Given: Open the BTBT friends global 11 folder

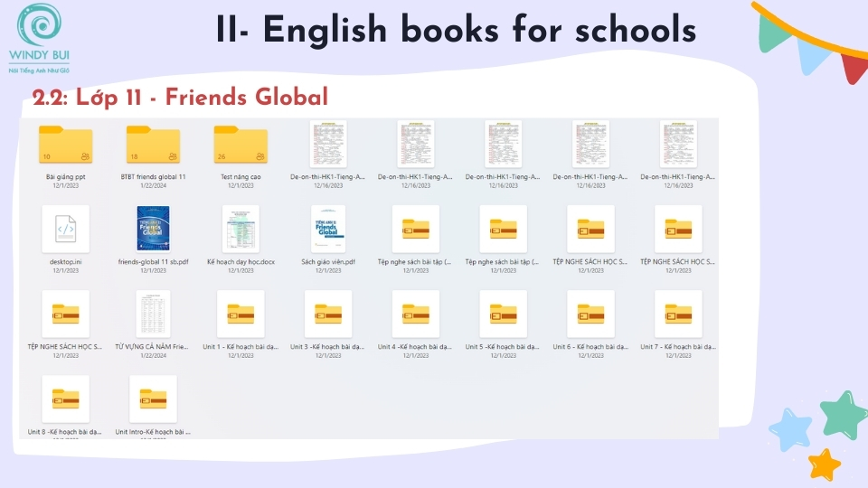Looking at the screenshot, I should click(x=153, y=144).
